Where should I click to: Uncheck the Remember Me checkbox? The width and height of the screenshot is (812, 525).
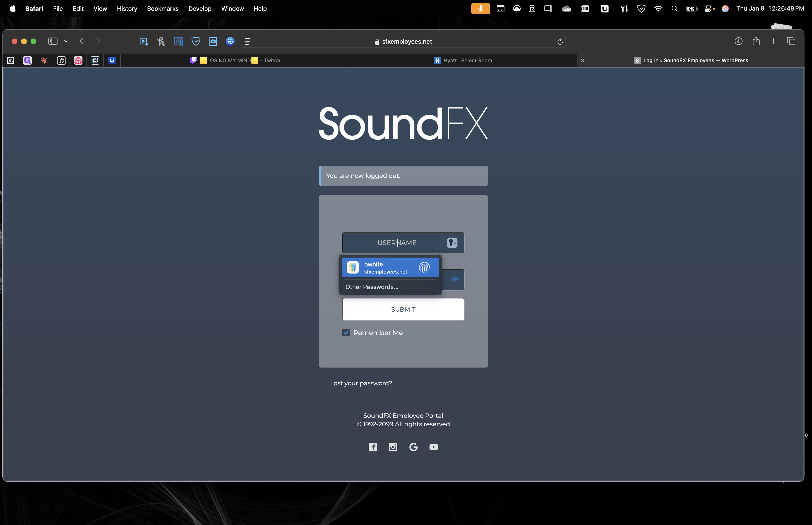pyautogui.click(x=346, y=333)
